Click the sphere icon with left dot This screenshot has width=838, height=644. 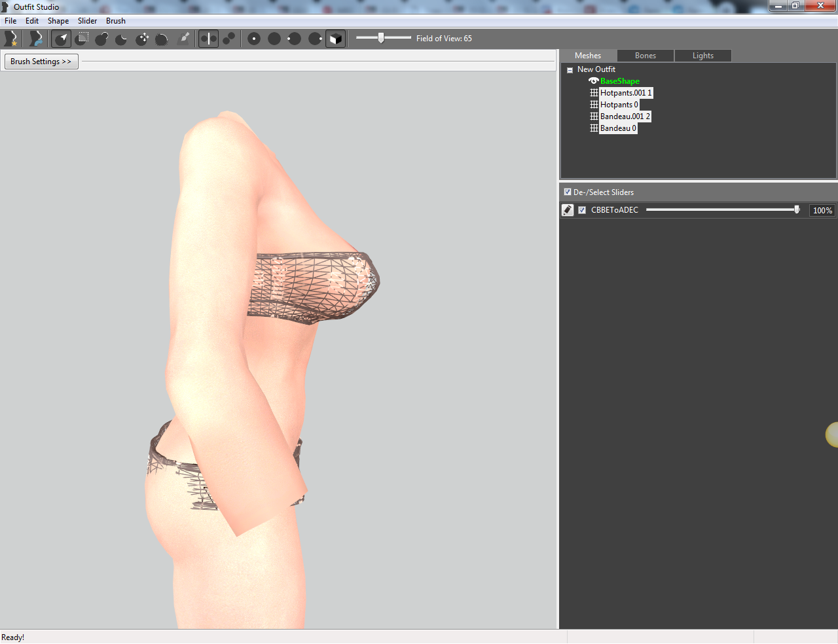point(295,39)
